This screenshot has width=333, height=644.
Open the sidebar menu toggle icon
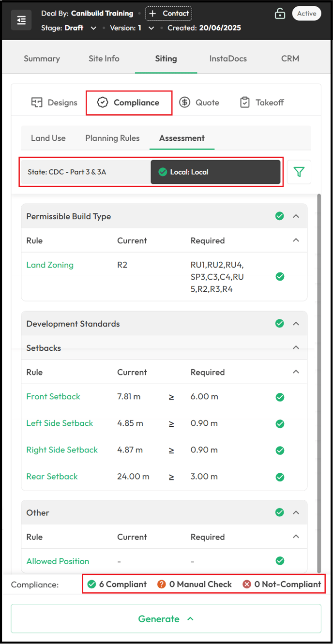[x=21, y=20]
